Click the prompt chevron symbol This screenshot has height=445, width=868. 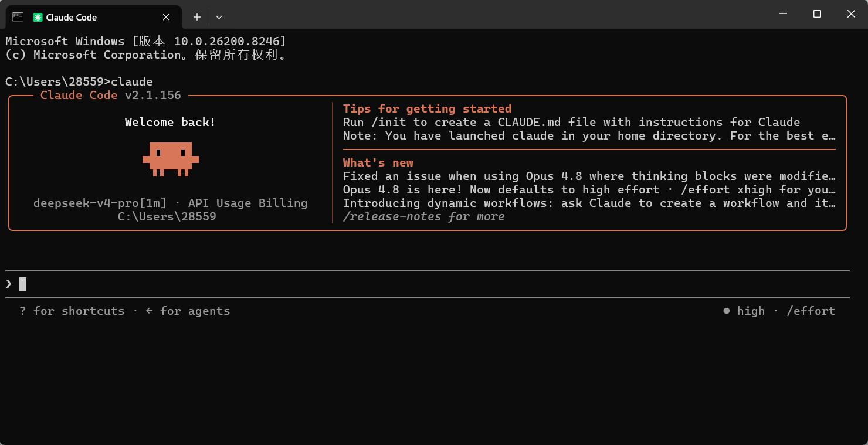(9, 284)
